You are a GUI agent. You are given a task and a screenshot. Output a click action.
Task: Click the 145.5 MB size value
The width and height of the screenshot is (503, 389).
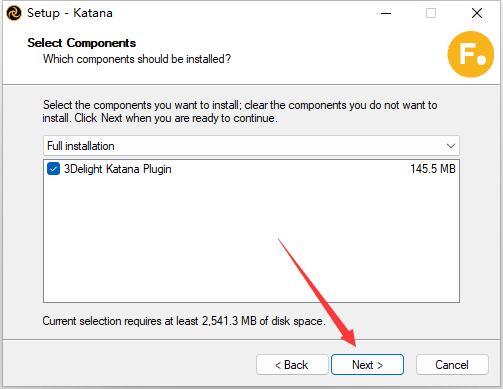pos(433,169)
